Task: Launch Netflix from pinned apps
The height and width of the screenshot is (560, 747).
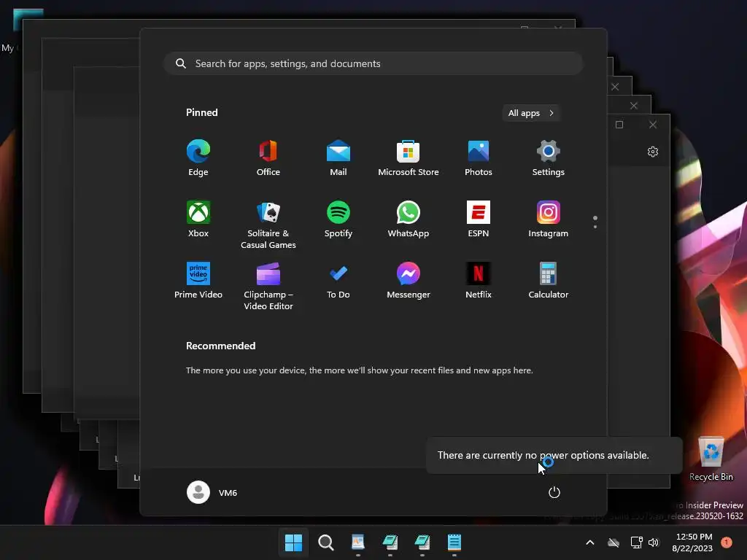Action: click(x=479, y=281)
